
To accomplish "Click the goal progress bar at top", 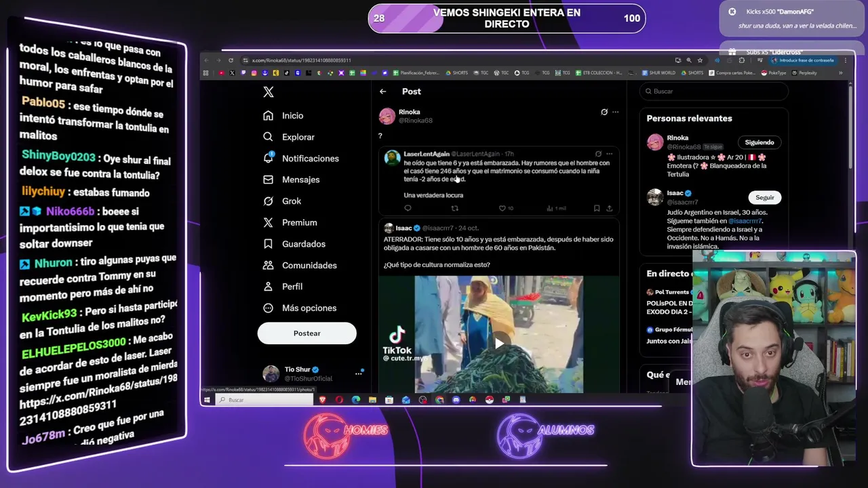I will (x=507, y=18).
